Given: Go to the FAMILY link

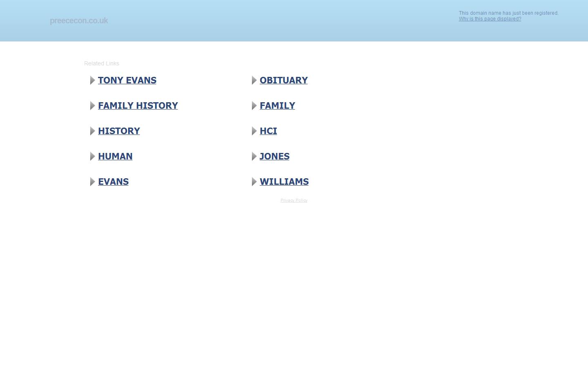Looking at the screenshot, I should pos(277,105).
